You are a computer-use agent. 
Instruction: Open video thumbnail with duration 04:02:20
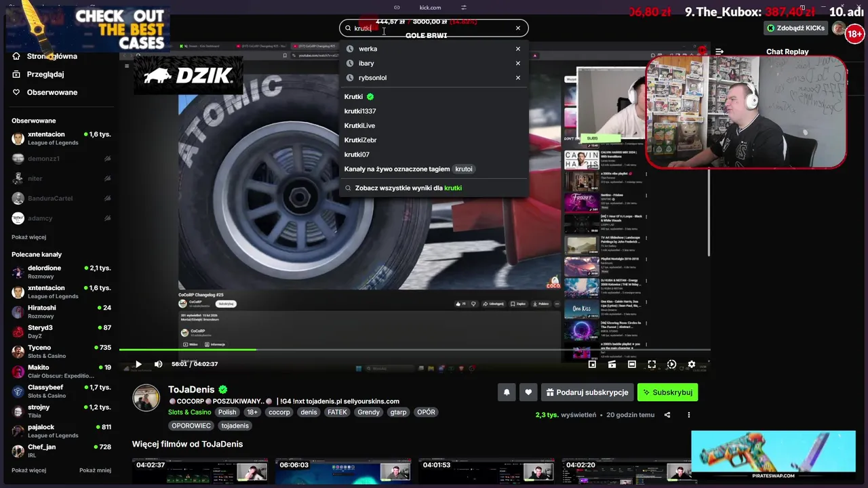[629, 472]
